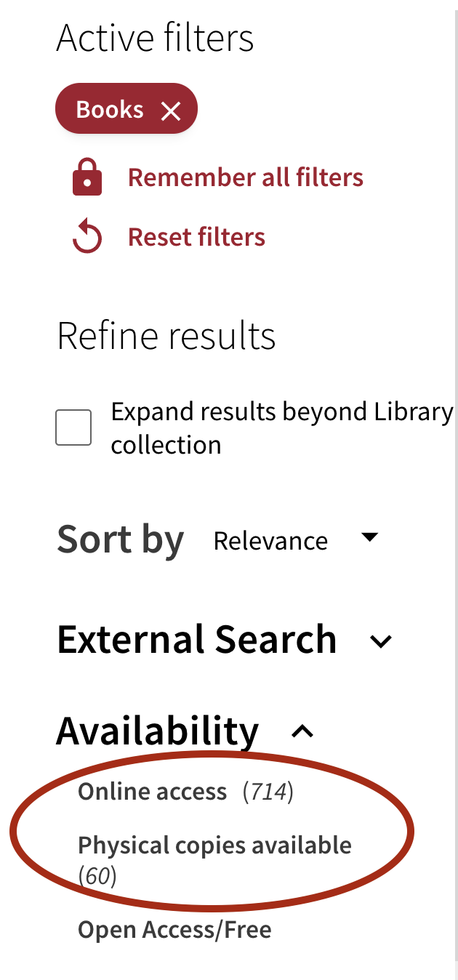Click the Books filter chip label
Image resolution: width=458 pixels, height=980 pixels.
(x=110, y=110)
